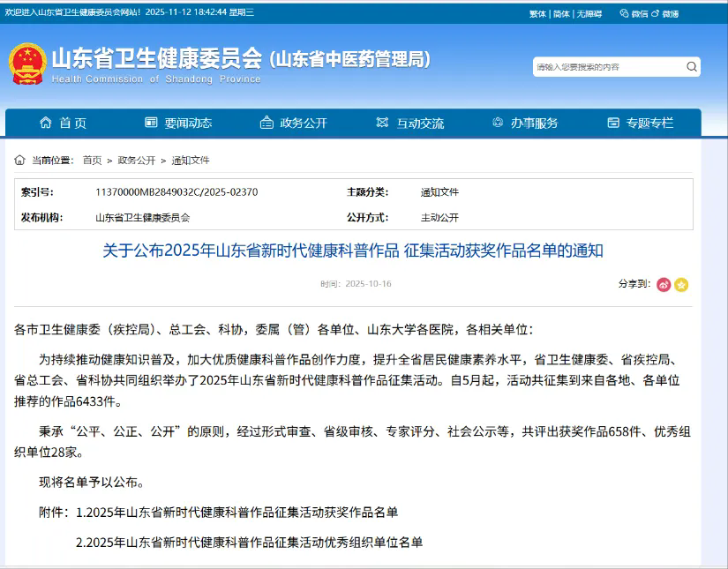
Task: Click the house icon in 首页 nav
Action: pos(46,124)
